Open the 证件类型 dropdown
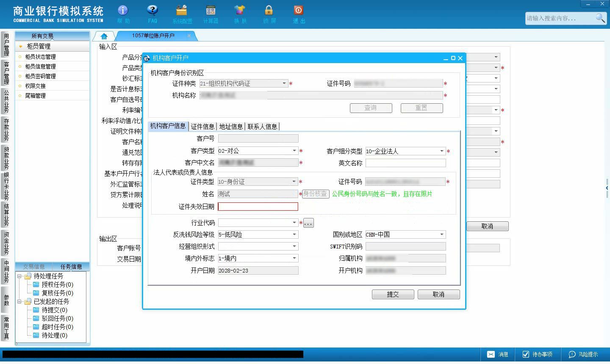This screenshot has width=610, height=364. click(x=294, y=182)
